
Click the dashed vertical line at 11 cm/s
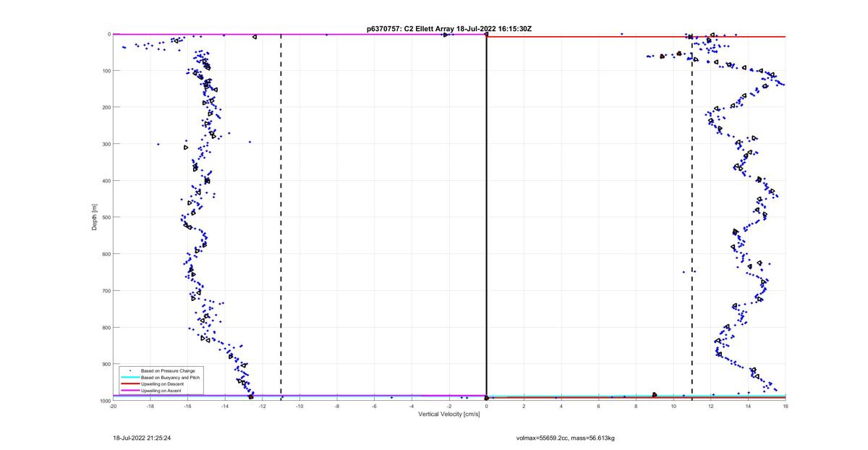pos(692,217)
